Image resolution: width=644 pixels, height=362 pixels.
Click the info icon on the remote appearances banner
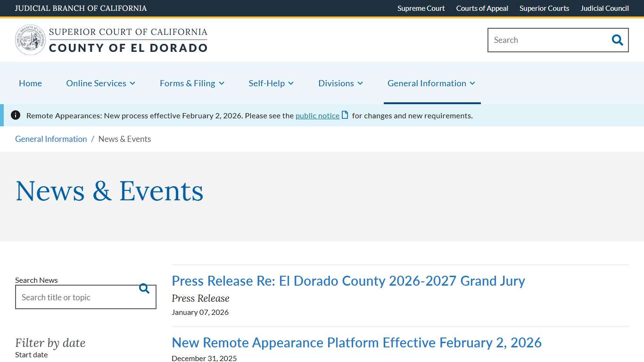15,115
